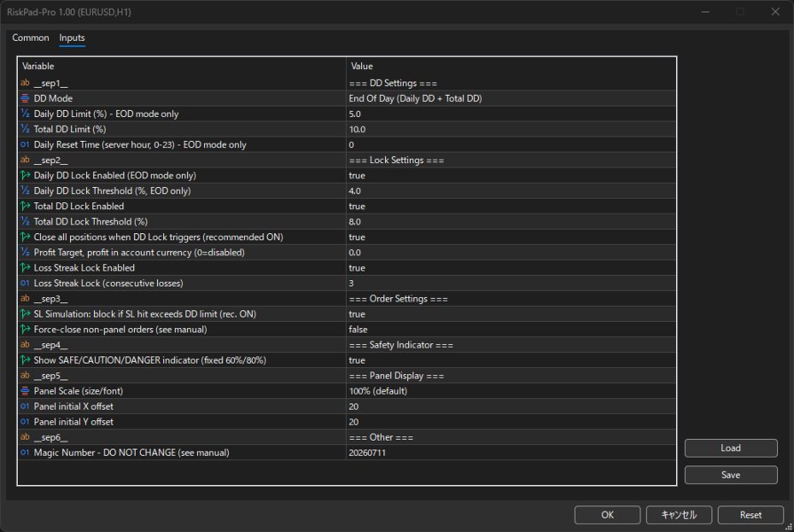Screen dimensions: 794x532
Task: Click the enum icon beside Panel Scale (size/font)
Action: pyautogui.click(x=25, y=391)
